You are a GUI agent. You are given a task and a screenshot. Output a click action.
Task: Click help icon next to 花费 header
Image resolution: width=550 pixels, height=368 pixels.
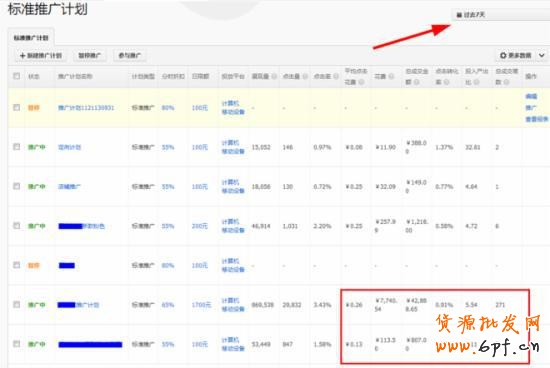pos(391,76)
